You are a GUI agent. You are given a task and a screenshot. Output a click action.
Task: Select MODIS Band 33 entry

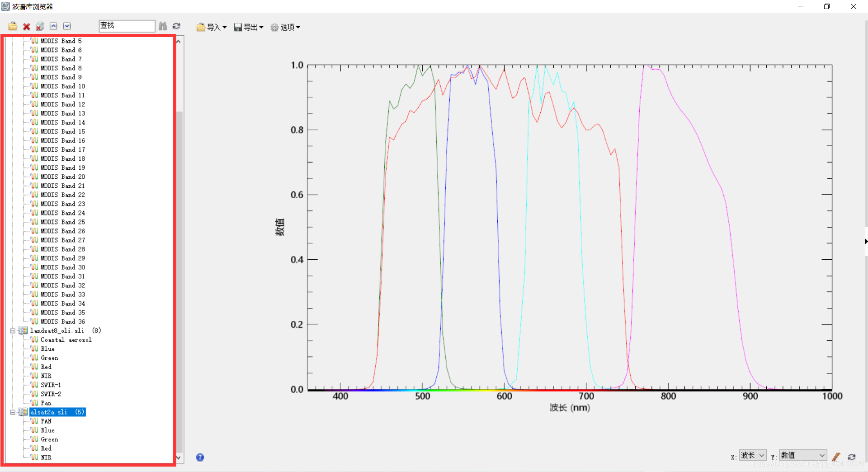(63, 294)
